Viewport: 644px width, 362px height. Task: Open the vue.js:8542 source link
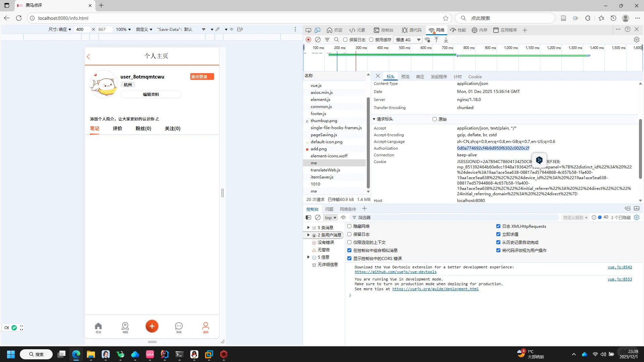tap(620, 267)
